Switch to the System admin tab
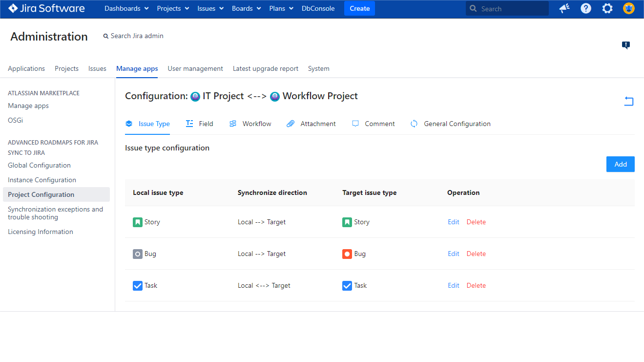 click(319, 68)
